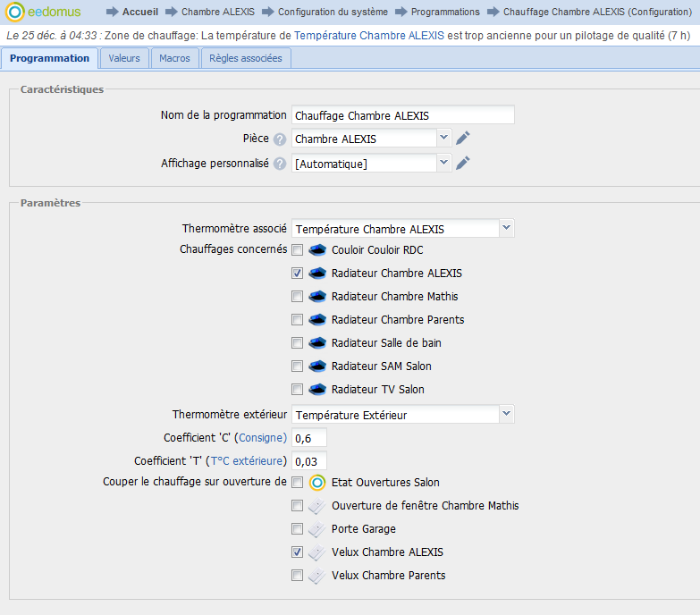Enable Radiateur Chambre Parents checkbox

(x=297, y=320)
